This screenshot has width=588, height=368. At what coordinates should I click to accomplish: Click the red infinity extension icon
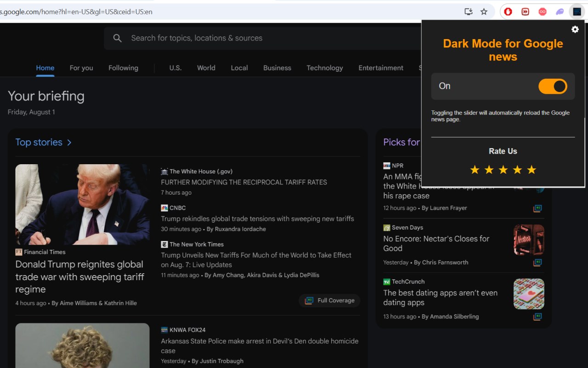tap(543, 12)
